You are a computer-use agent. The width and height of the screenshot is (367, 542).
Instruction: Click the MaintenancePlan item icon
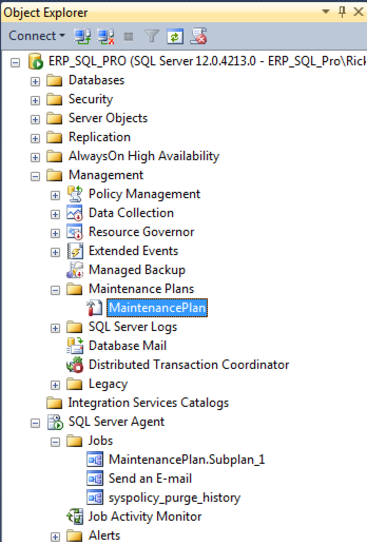click(94, 308)
